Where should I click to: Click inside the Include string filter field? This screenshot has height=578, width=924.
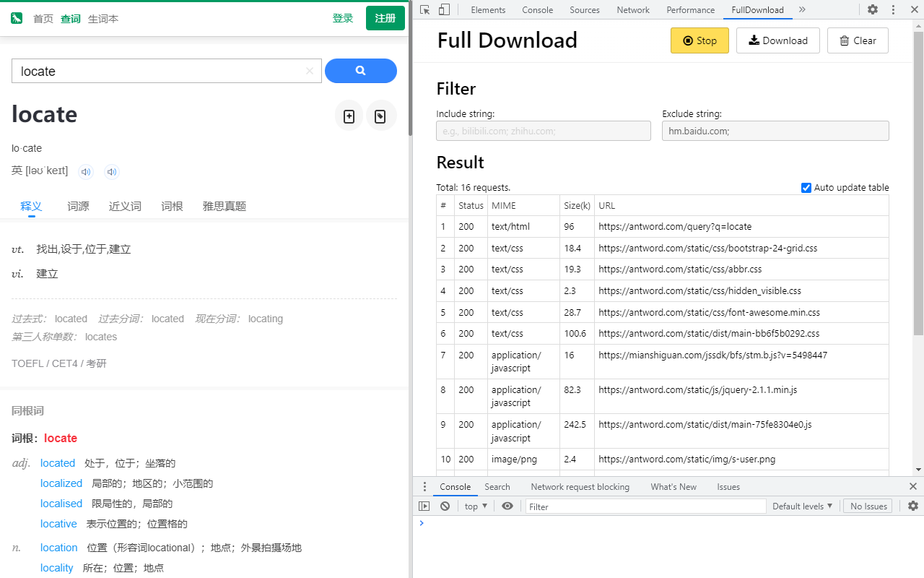pyautogui.click(x=543, y=131)
